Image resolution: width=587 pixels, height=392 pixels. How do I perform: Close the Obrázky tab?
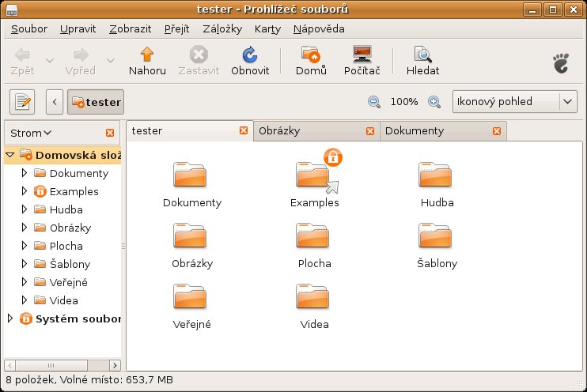(x=370, y=131)
